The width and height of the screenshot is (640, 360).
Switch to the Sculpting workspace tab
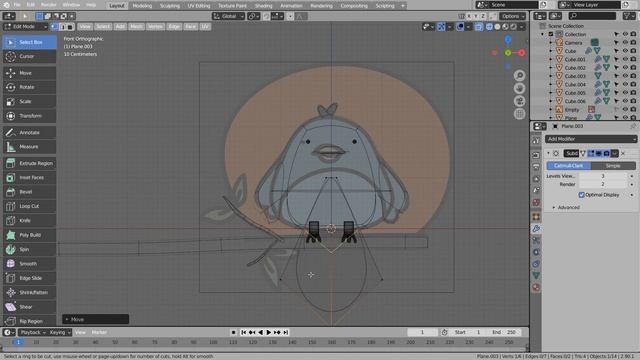pyautogui.click(x=170, y=6)
